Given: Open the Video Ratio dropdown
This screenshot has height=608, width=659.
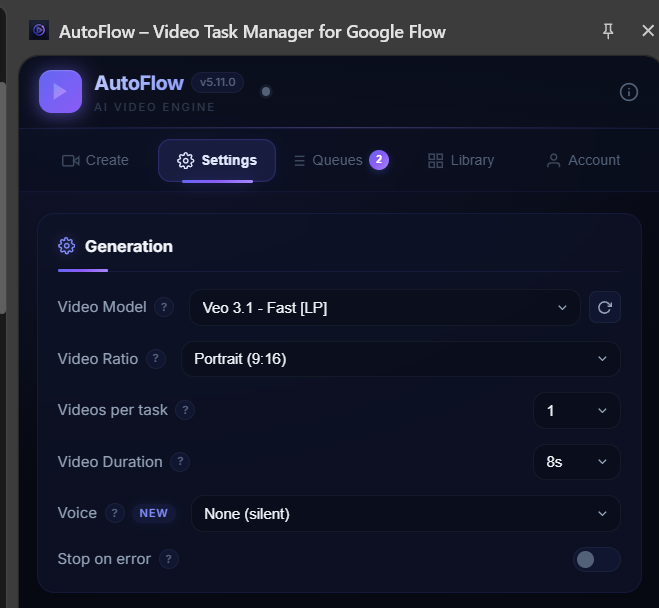Looking at the screenshot, I should tap(401, 359).
